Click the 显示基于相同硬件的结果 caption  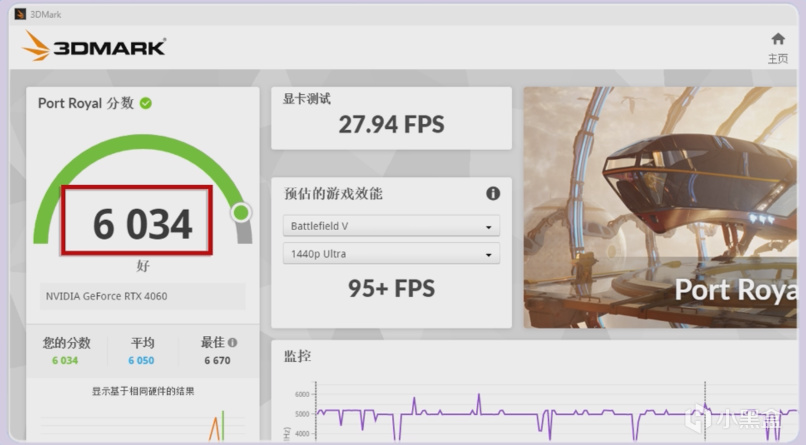click(143, 391)
